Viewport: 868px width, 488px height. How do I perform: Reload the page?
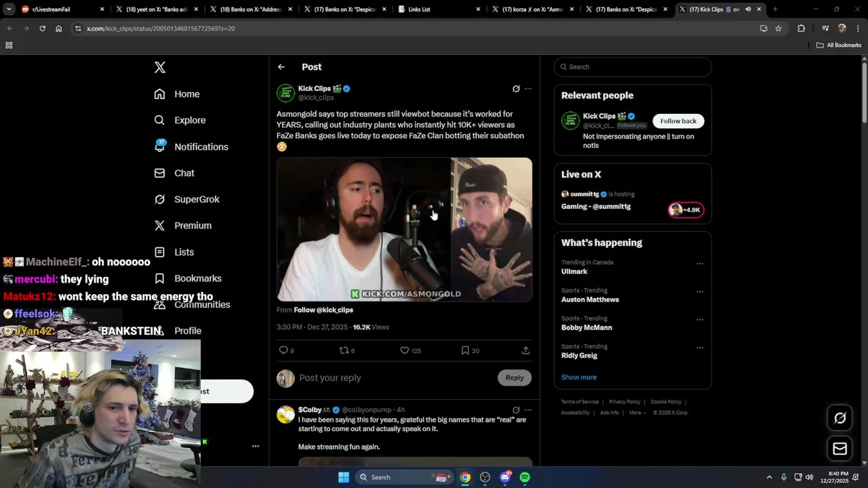pos(42,28)
